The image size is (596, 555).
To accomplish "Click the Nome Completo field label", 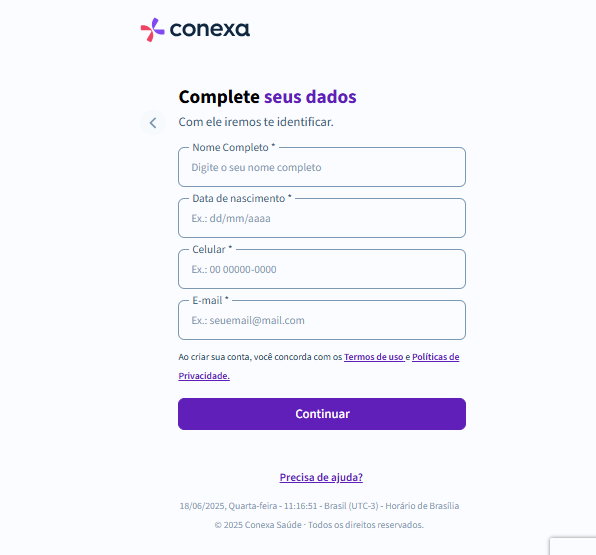I will click(233, 147).
